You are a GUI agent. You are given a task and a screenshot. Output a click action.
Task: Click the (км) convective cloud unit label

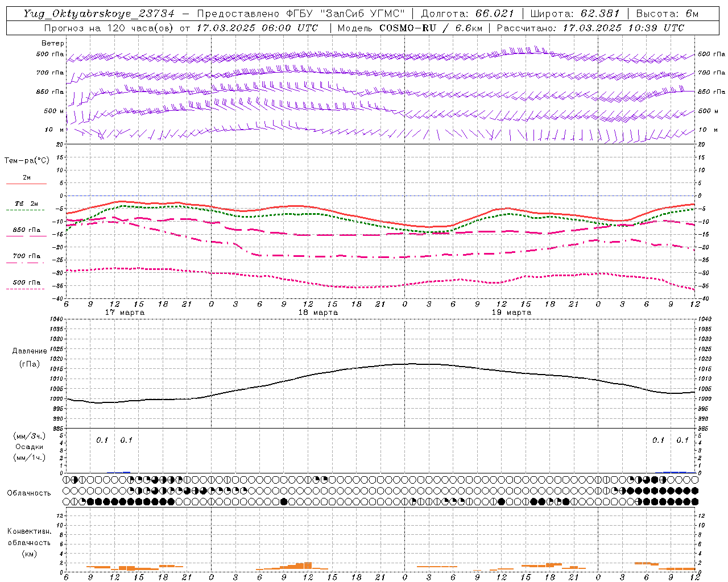(29, 554)
